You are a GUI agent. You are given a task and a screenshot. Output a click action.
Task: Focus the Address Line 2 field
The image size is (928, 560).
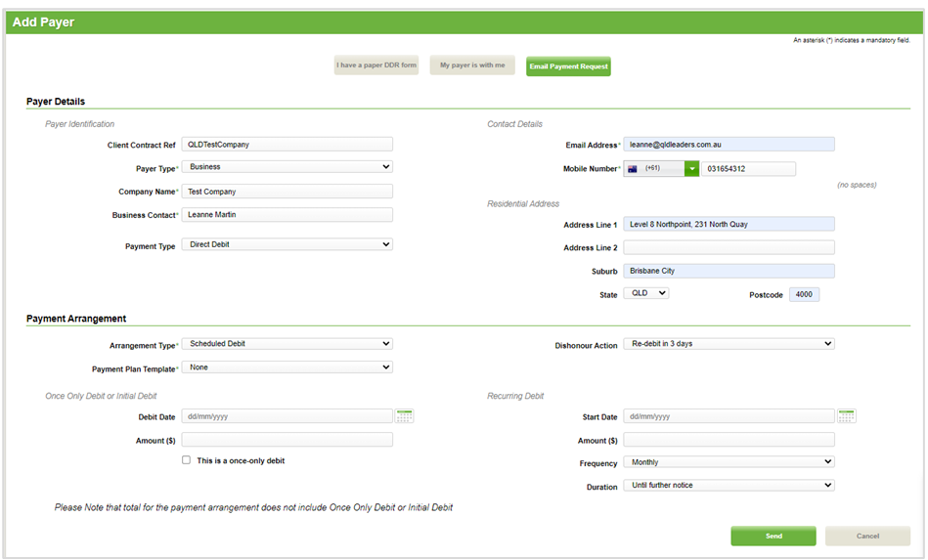tap(729, 247)
